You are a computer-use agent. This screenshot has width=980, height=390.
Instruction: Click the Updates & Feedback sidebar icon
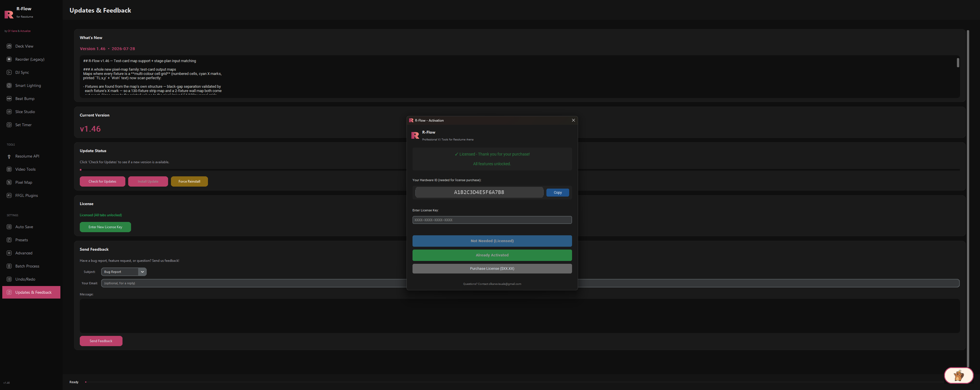[x=9, y=292]
